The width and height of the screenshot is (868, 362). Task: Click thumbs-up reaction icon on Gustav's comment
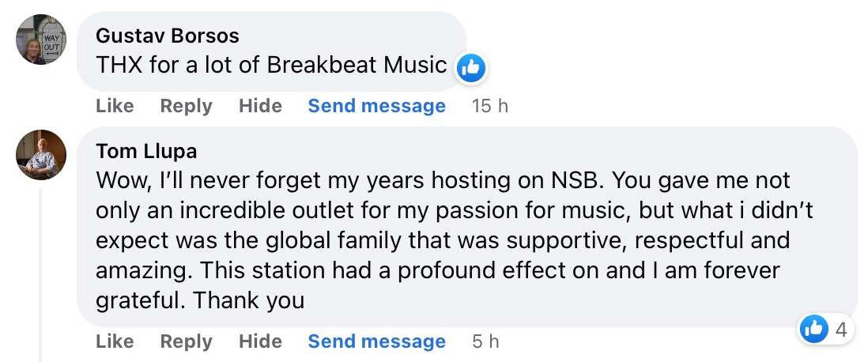pyautogui.click(x=471, y=69)
